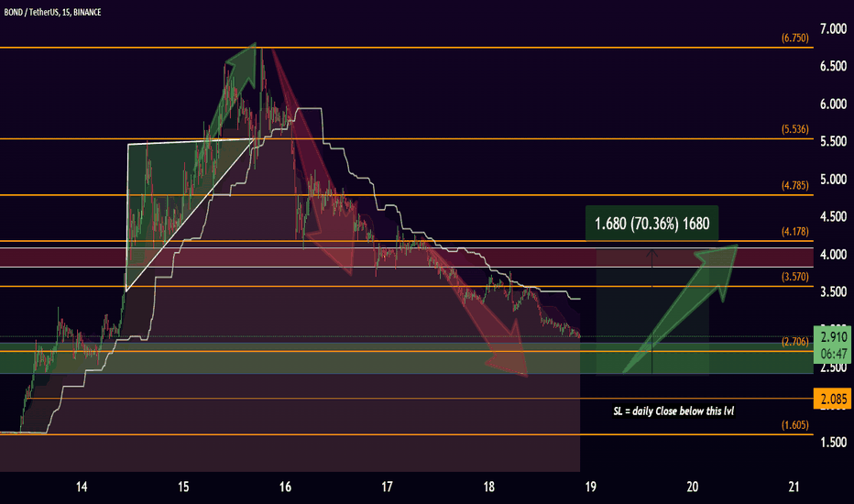The width and height of the screenshot is (854, 504).
Task: Click date 18 on time axis
Action: tap(488, 487)
